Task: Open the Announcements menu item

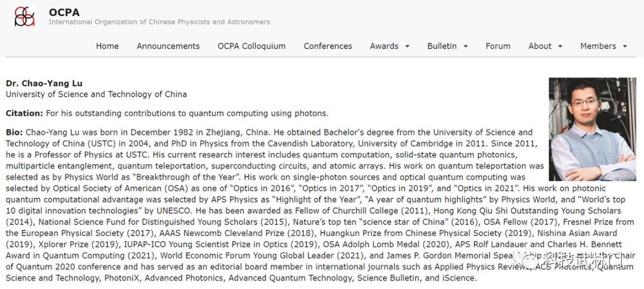Action: pyautogui.click(x=168, y=46)
